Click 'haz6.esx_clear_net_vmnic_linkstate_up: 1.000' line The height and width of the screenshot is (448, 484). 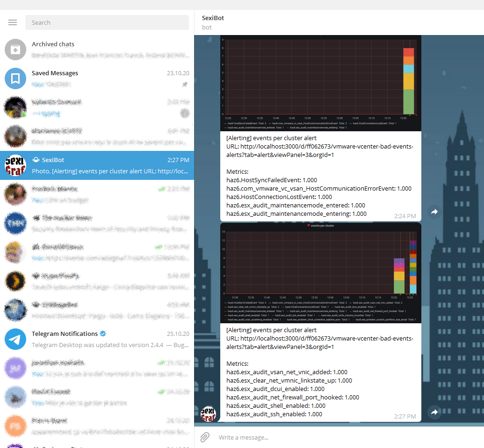pyautogui.click(x=289, y=380)
